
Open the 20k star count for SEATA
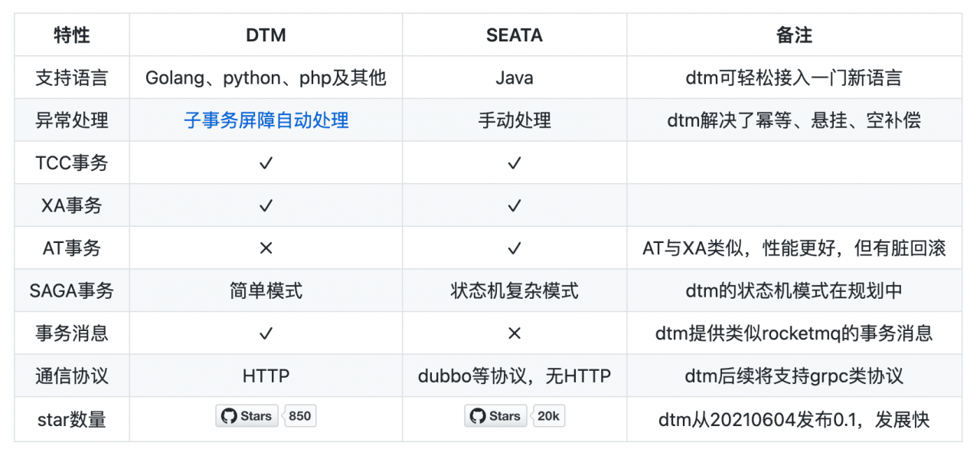548,416
